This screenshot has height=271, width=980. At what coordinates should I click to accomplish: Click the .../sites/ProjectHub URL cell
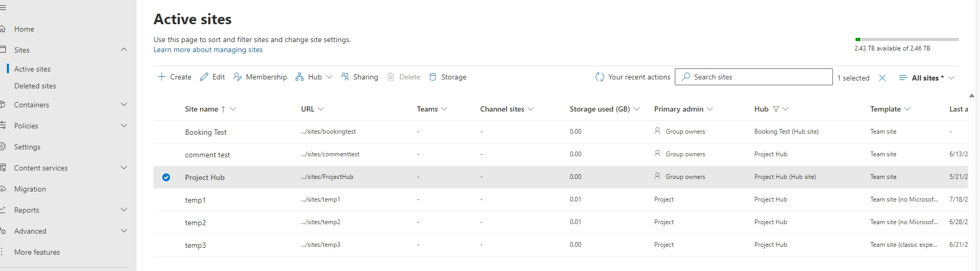(x=327, y=177)
